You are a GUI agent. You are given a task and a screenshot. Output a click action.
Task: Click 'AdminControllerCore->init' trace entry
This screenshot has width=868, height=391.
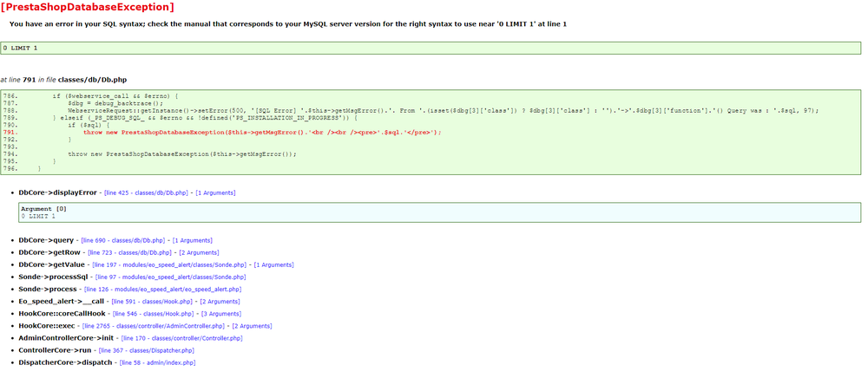[x=66, y=337]
